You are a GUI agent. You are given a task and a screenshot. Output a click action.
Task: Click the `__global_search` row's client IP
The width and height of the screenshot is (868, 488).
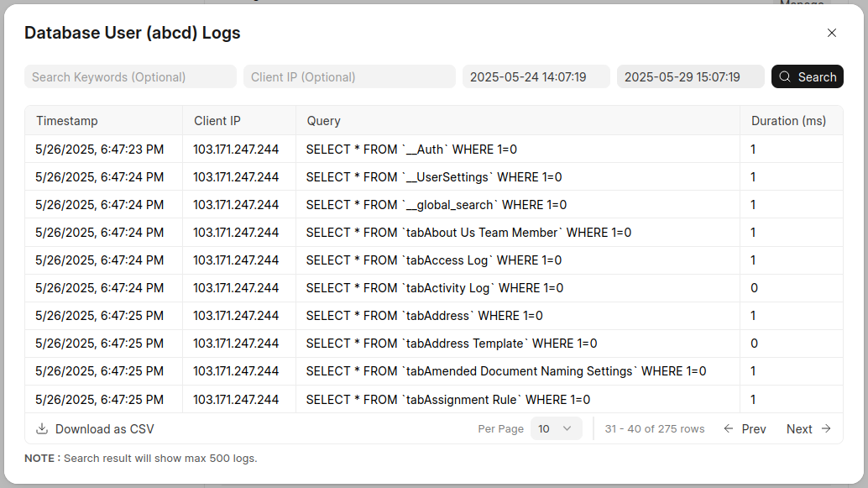(236, 205)
